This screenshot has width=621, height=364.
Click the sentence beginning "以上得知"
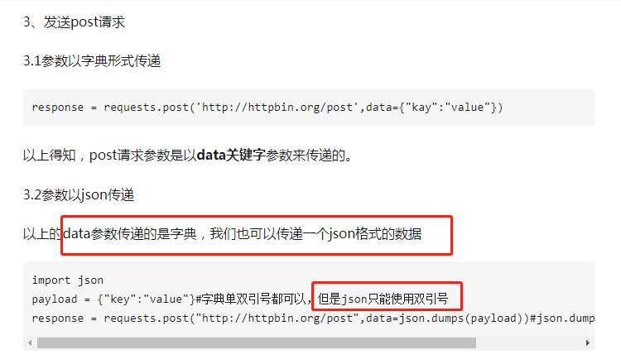click(x=187, y=155)
